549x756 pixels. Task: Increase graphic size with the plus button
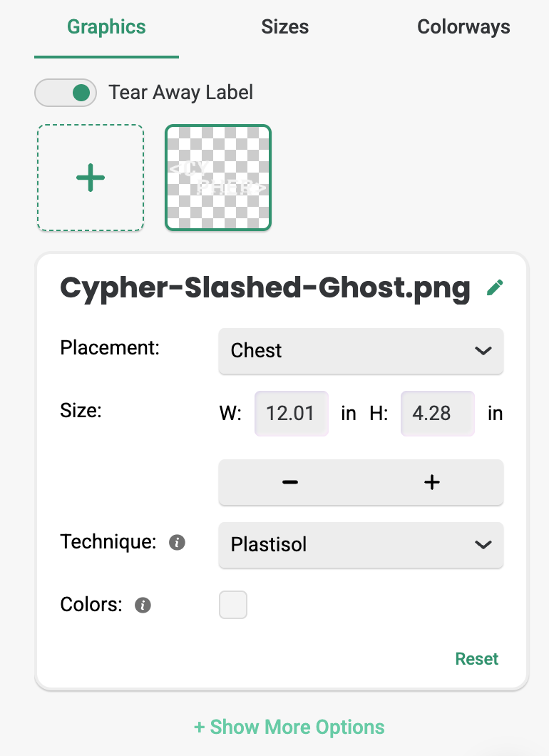(432, 483)
